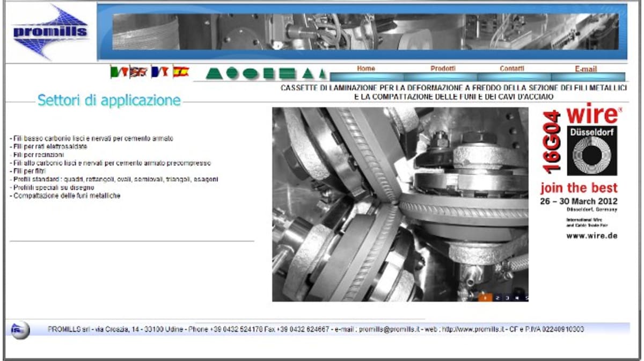
Task: Click the '26 – 30 March 2012' date
Action: (x=579, y=201)
